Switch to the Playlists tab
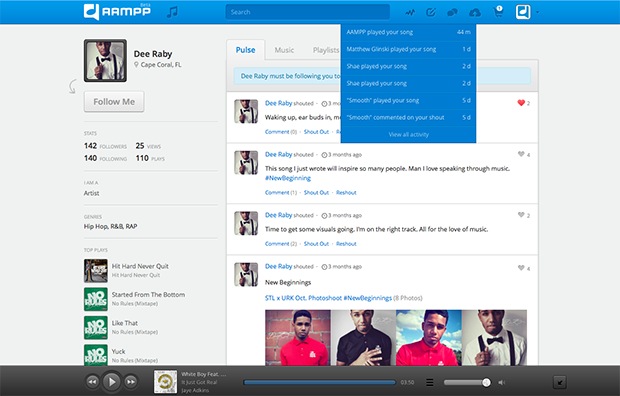 [x=326, y=50]
